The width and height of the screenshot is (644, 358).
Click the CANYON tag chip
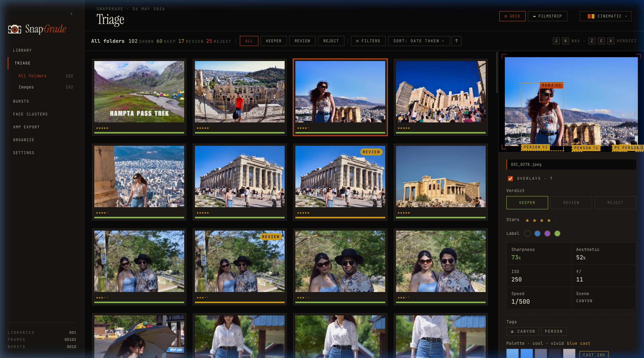(522, 331)
